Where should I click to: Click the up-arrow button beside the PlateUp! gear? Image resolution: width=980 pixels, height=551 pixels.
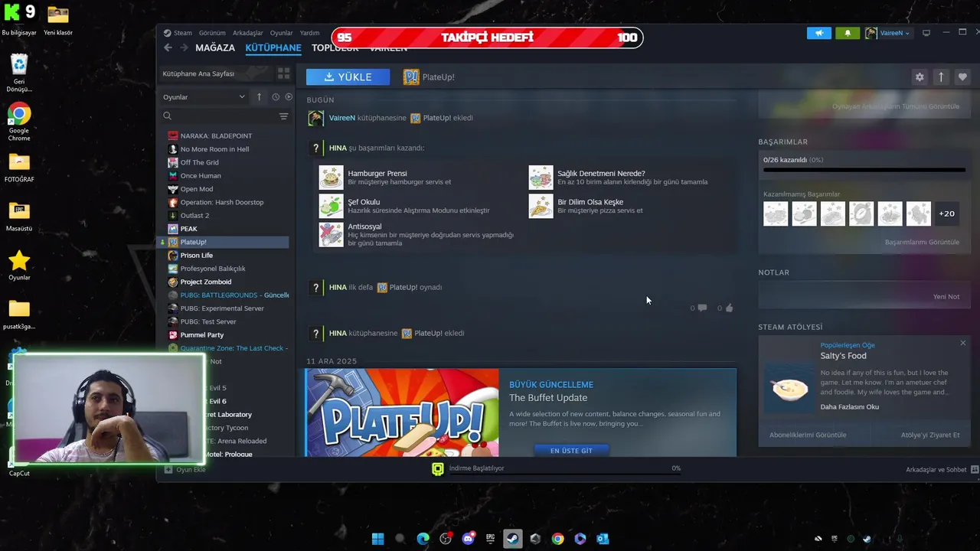941,77
